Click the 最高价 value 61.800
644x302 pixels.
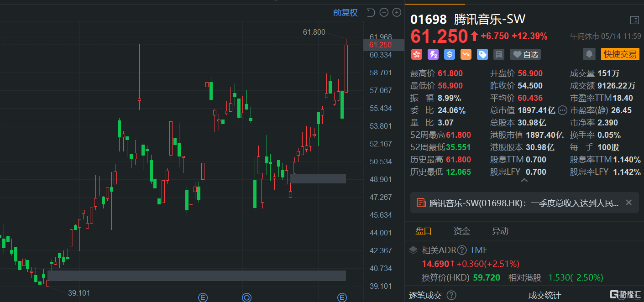[x=450, y=73]
